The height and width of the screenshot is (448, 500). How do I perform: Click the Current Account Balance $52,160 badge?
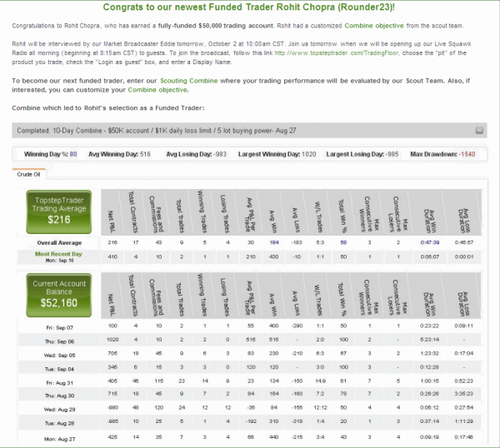59,295
